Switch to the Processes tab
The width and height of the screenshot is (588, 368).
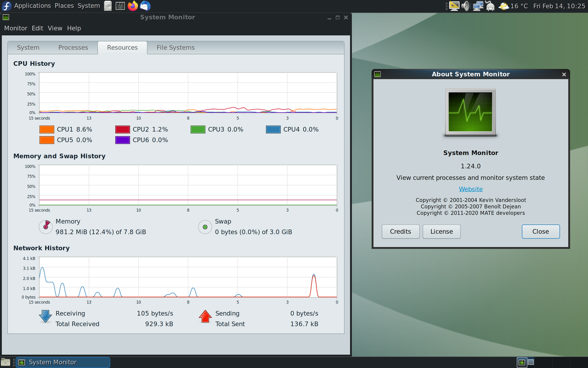[73, 47]
